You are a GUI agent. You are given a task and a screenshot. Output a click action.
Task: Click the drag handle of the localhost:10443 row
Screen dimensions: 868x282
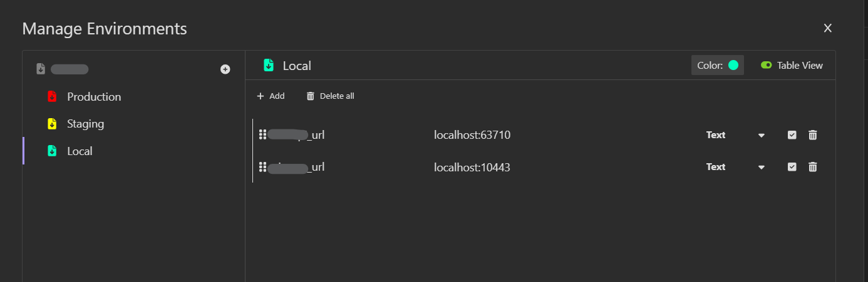tap(263, 167)
